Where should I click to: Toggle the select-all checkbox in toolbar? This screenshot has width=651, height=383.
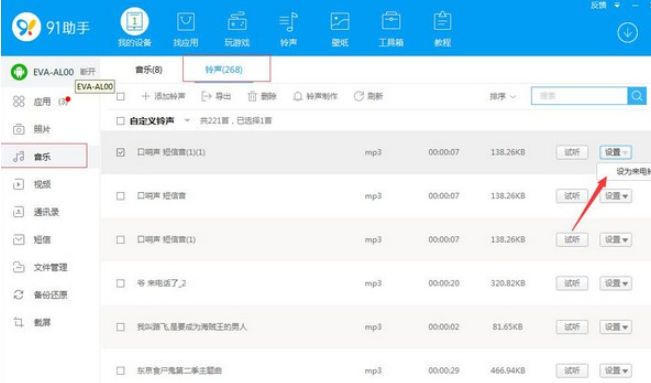[120, 96]
